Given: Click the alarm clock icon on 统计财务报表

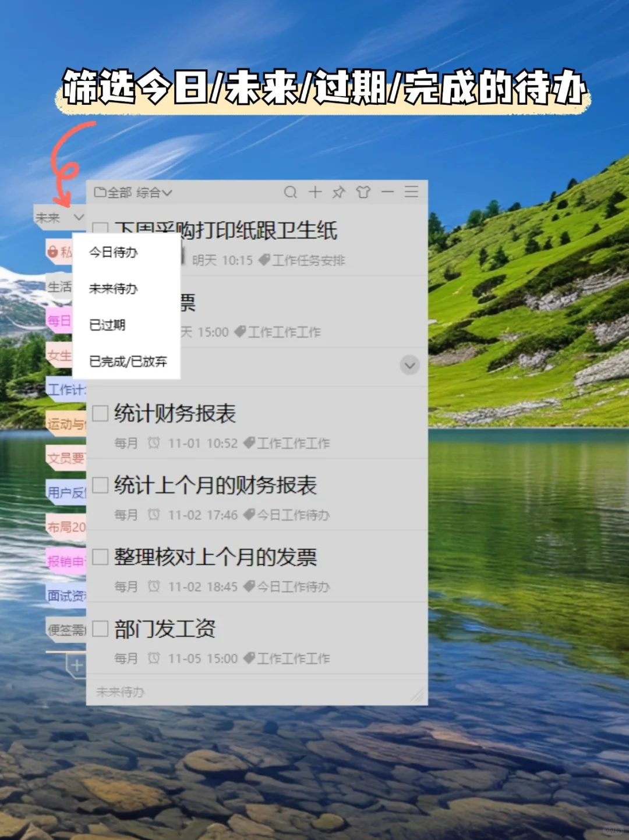Looking at the screenshot, I should point(154,443).
